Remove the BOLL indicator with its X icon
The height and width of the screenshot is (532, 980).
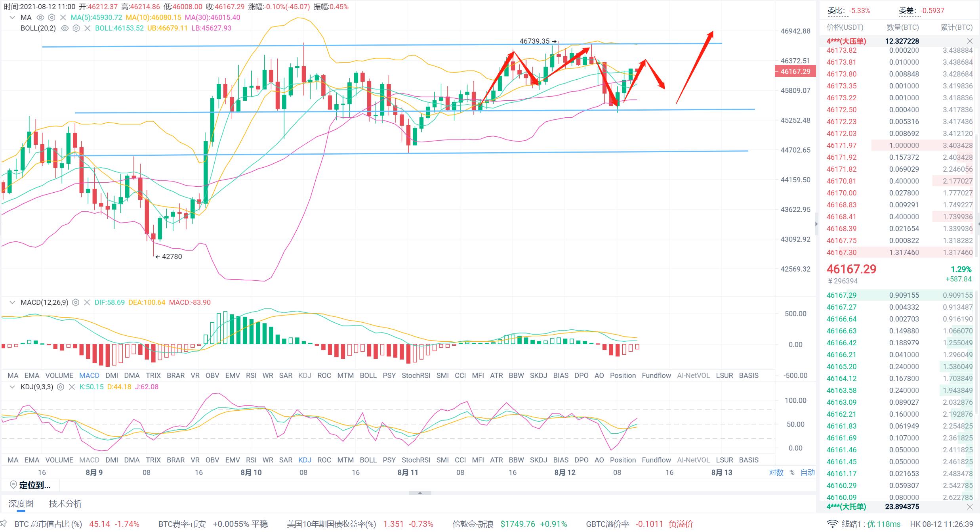(88, 28)
